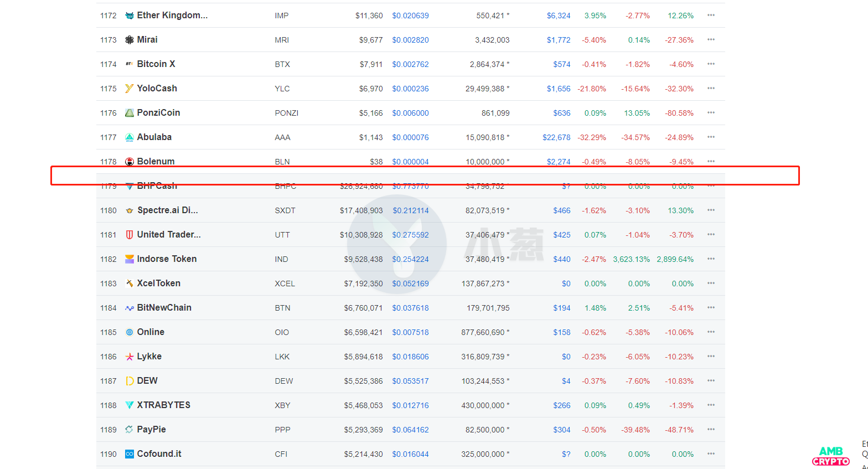Click Abulaba volume $22,678
This screenshot has width=868, height=469.
click(556, 137)
